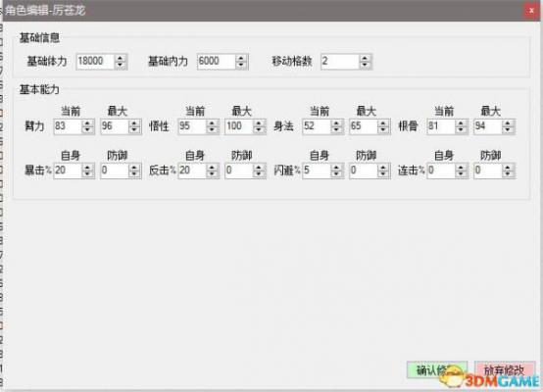
Task: Increase 根骨 maximum value stepper
Action: point(508,123)
